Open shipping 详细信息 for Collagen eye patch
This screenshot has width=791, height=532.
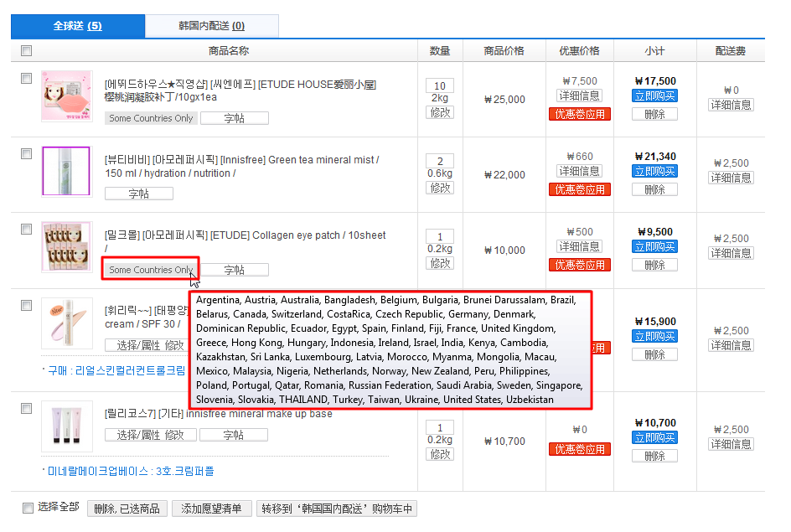tap(731, 253)
